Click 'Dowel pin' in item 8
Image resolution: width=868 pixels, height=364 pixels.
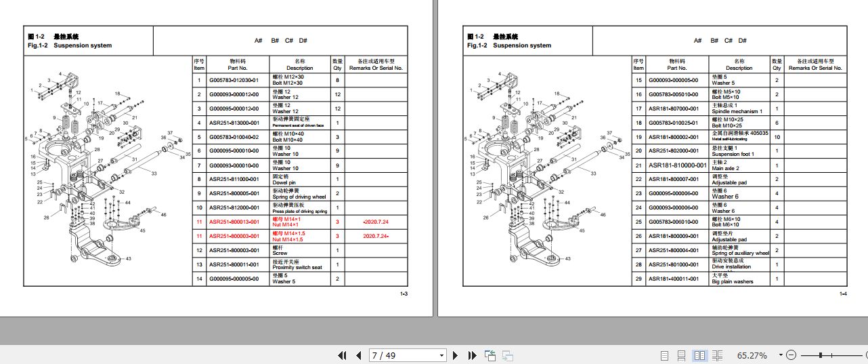click(284, 182)
